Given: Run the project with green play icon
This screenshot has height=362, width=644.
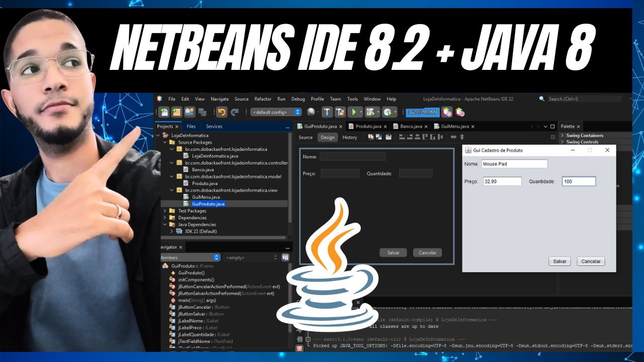Looking at the screenshot, I should (x=354, y=112).
